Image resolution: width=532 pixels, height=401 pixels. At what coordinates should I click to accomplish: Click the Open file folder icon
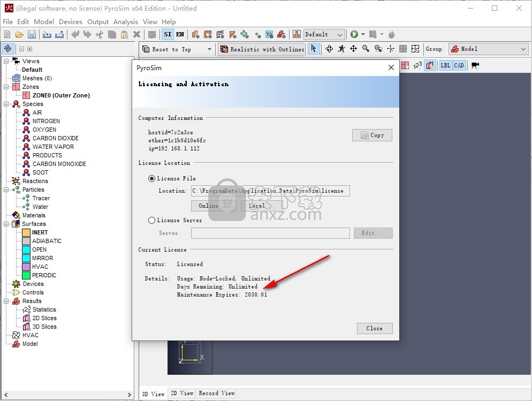pos(19,34)
